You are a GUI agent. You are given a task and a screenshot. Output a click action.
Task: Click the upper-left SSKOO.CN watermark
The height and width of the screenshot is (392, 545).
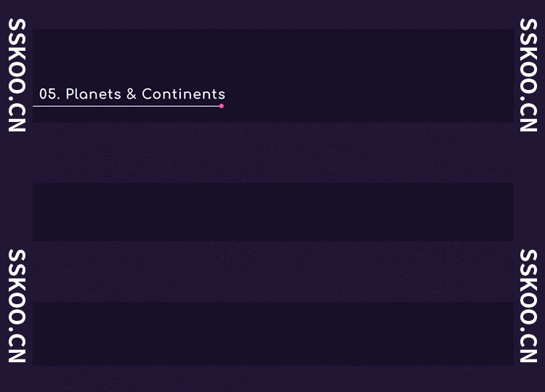[17, 75]
